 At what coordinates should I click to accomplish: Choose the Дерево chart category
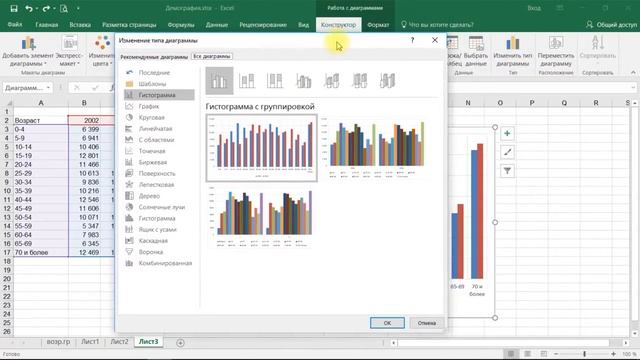click(x=159, y=196)
